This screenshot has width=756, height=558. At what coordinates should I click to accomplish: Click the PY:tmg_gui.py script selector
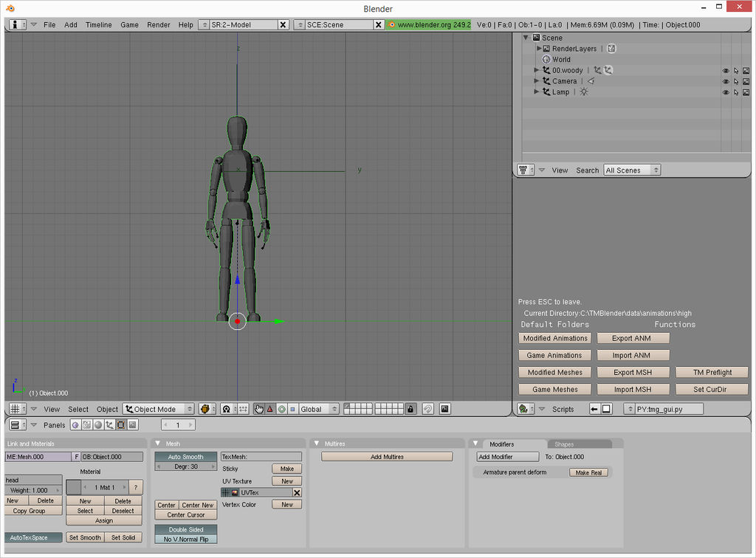click(664, 409)
